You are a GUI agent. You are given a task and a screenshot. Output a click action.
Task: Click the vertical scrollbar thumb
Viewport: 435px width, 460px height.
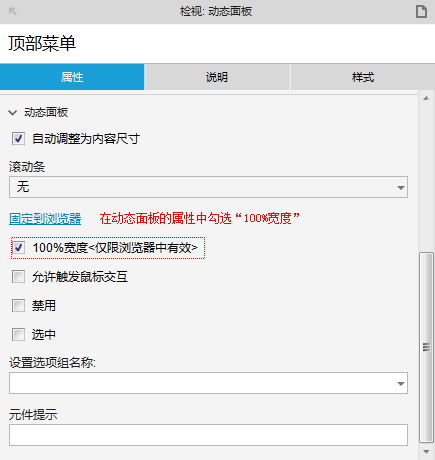pos(426,347)
